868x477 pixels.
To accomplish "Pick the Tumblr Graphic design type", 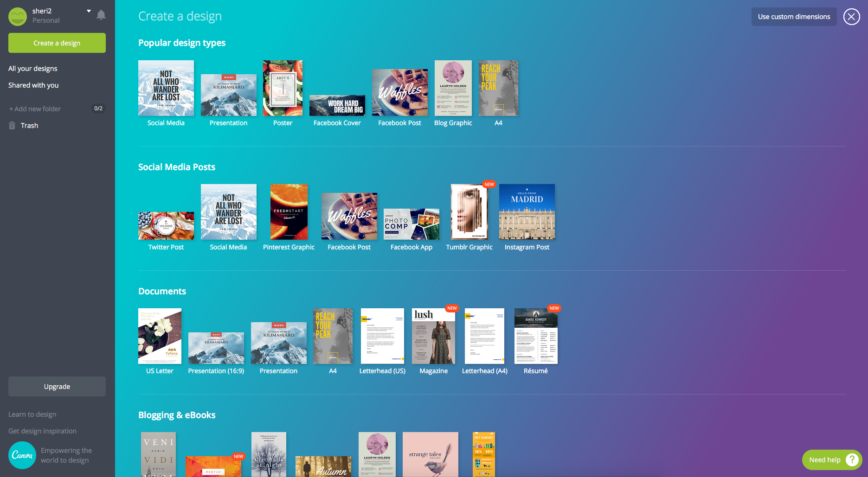I will [x=469, y=212].
